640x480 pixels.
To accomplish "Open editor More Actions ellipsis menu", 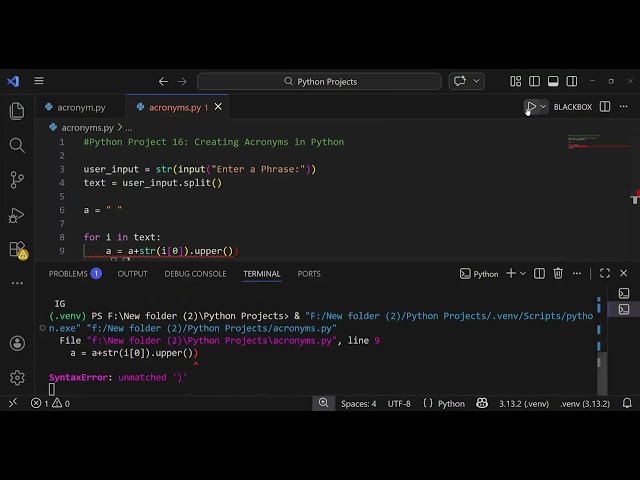I will click(624, 107).
